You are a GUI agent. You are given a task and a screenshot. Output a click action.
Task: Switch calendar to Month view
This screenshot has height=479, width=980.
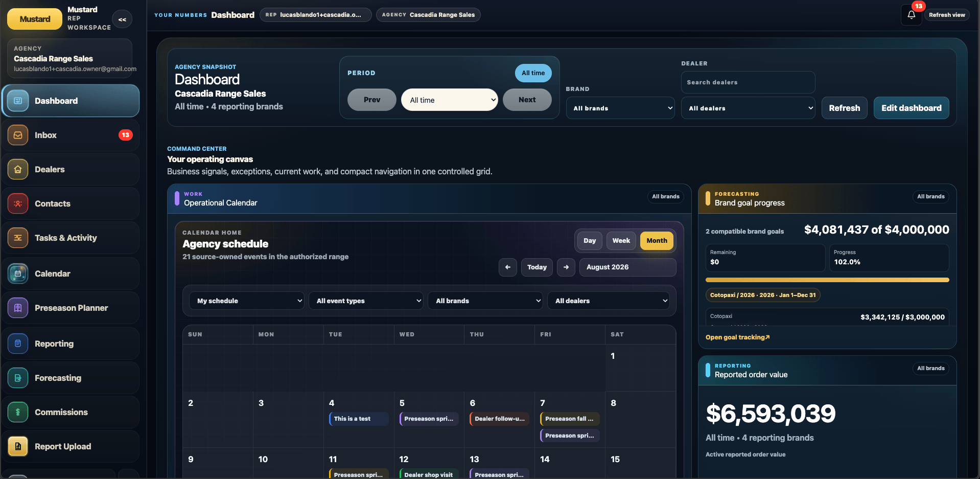click(x=657, y=241)
